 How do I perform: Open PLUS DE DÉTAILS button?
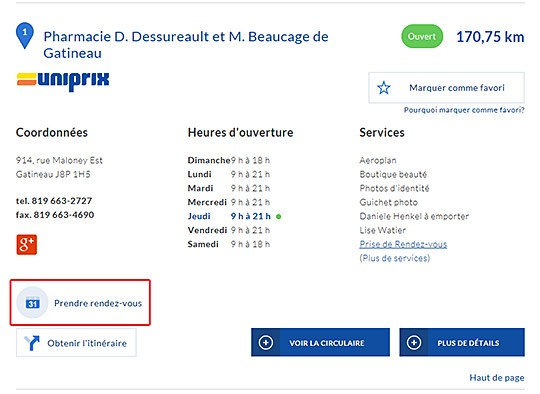click(x=462, y=342)
